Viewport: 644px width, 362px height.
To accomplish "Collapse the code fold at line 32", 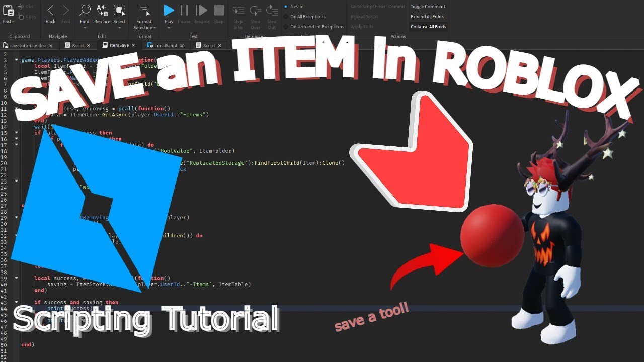I will 17,236.
